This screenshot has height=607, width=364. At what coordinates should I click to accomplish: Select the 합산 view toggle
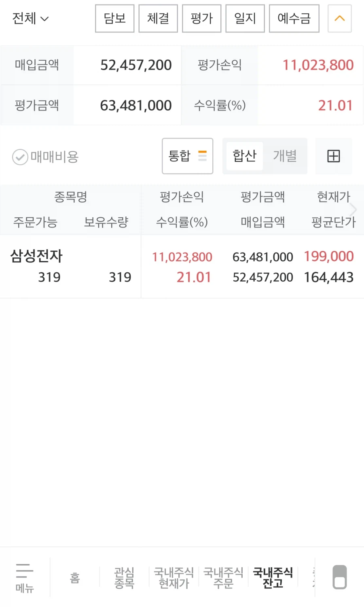pyautogui.click(x=245, y=156)
